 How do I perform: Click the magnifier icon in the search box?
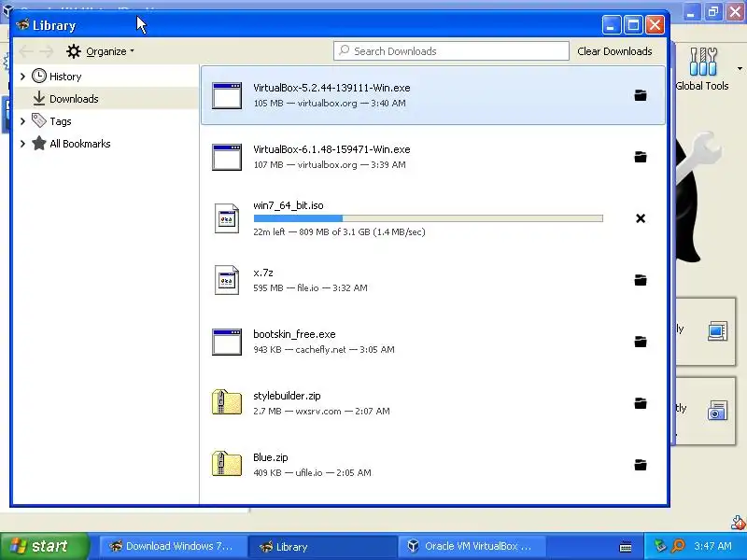(x=344, y=50)
